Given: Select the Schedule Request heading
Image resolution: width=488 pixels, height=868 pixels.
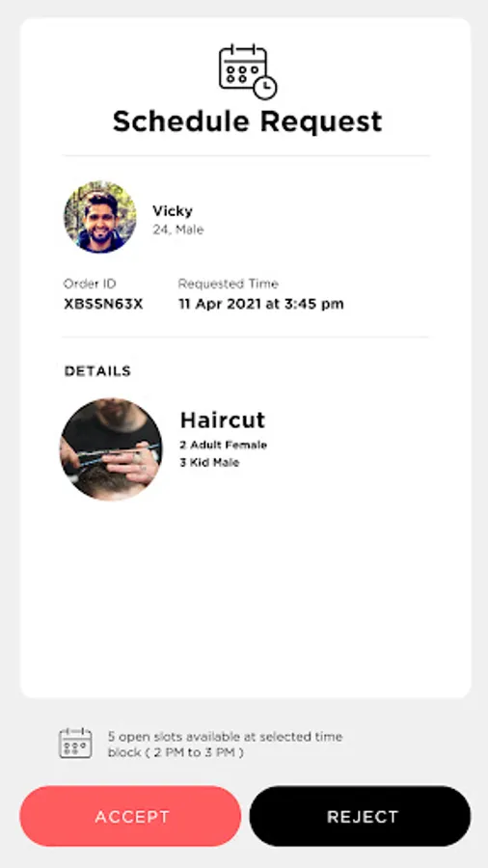Looking at the screenshot, I should click(247, 122).
